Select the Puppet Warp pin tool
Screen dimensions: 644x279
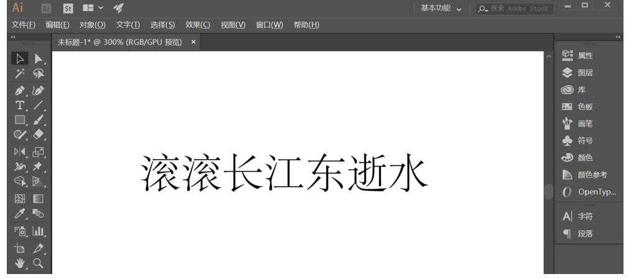39,167
